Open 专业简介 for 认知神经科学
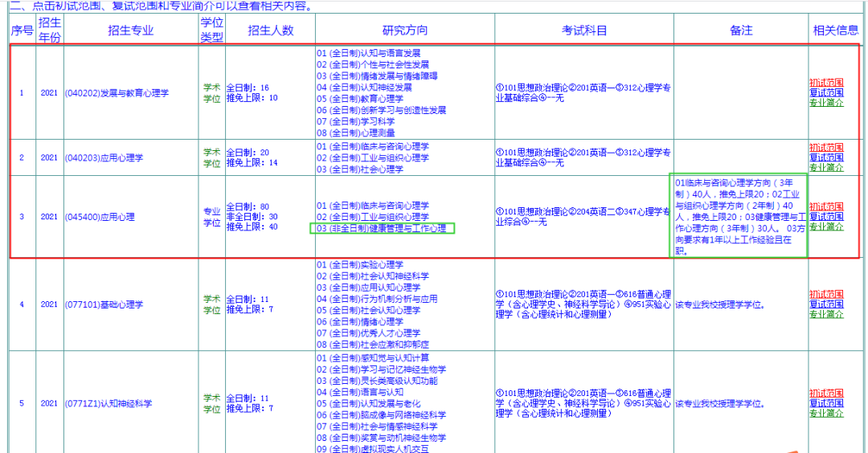 coord(825,414)
